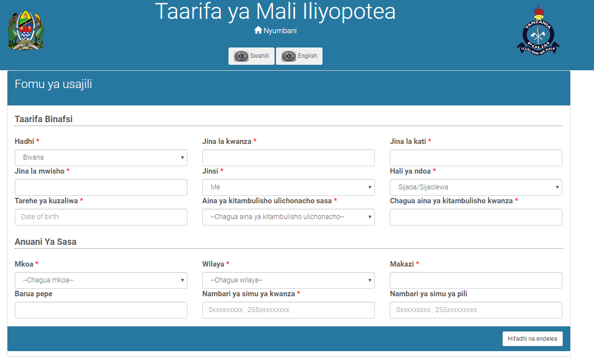Open the Hadhi dropdown showing Bwana

coord(100,158)
